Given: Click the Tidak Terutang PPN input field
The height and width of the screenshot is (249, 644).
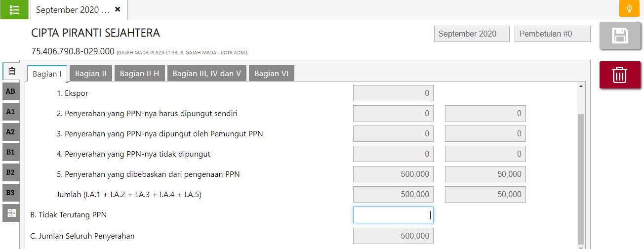Looking at the screenshot, I should [x=393, y=215].
